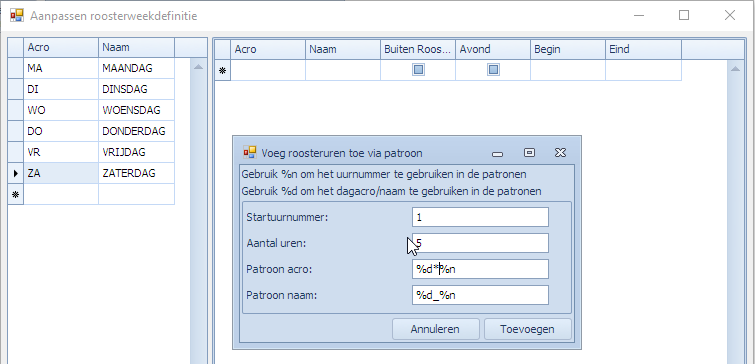Click up arrow of days list scrollbar
Viewport: 755px width, 364px height.
[x=198, y=67]
